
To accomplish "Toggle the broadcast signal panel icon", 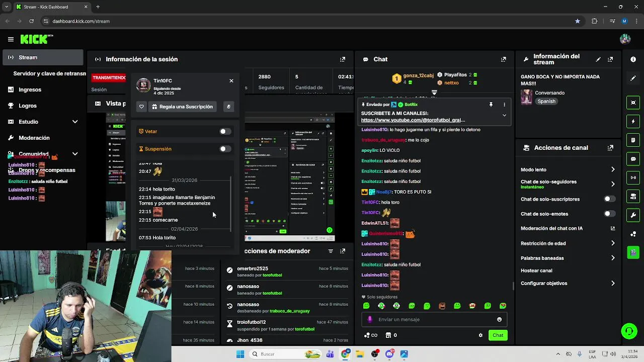I will 633,177.
